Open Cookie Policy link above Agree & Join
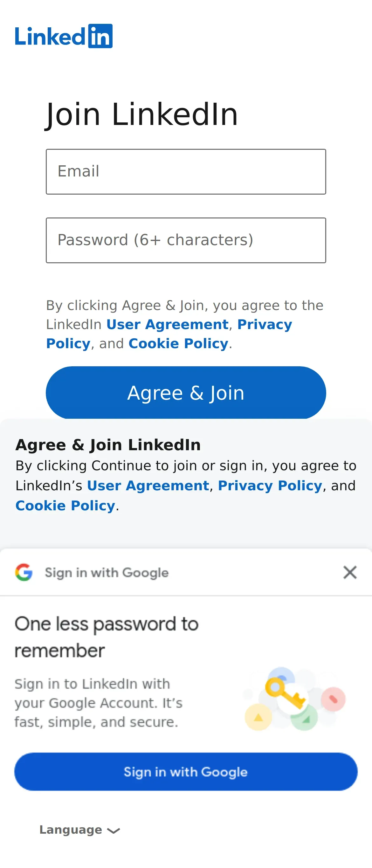372x868 pixels. 178,344
